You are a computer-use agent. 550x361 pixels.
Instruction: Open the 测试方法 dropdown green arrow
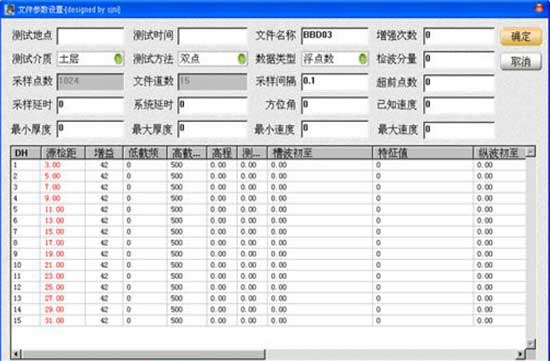(x=242, y=59)
